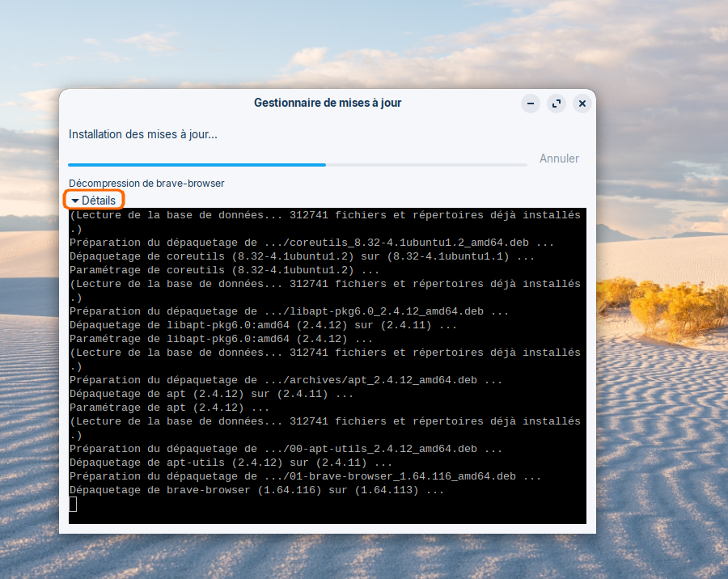Cancel the update with Annuler
This screenshot has width=728, height=579.
click(x=559, y=158)
